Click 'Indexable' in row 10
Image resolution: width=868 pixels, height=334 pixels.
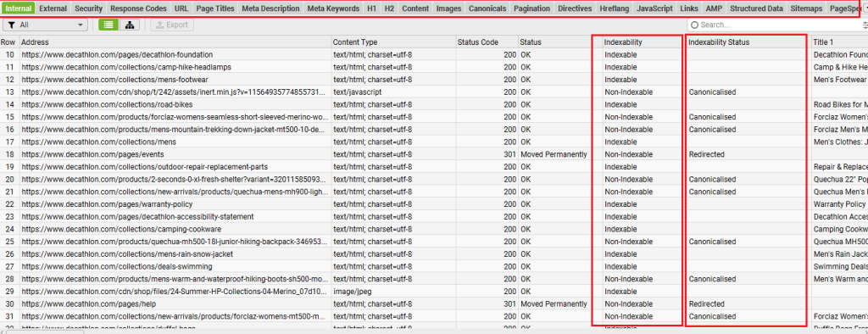point(620,55)
